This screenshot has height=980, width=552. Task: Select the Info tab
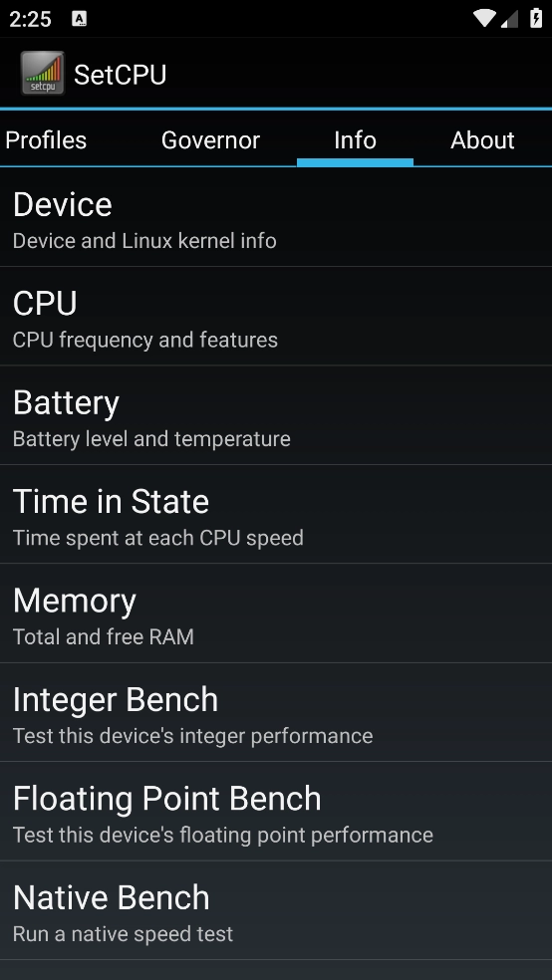[355, 140]
